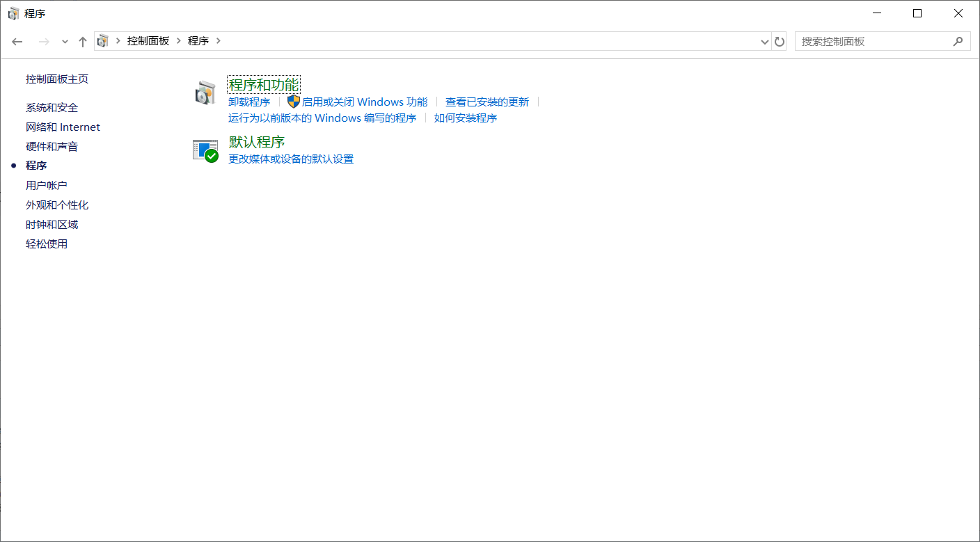Screen dimensions: 980x542
Task: Expand the address bar history dropdown
Action: [x=765, y=42]
